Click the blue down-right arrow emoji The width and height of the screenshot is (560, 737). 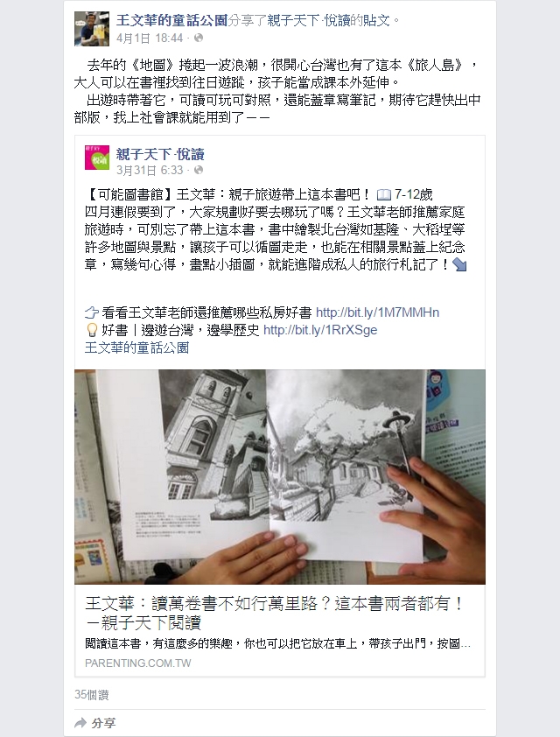click(459, 265)
